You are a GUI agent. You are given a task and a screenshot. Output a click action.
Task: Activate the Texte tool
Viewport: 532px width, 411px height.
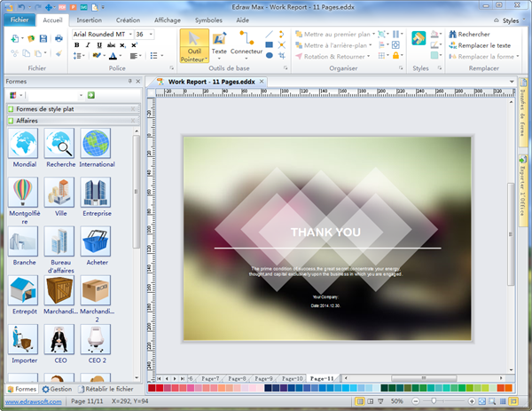click(x=218, y=43)
